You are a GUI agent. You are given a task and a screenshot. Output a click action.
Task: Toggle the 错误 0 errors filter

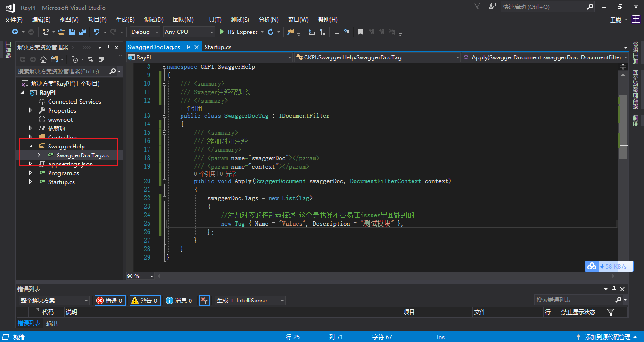(110, 301)
